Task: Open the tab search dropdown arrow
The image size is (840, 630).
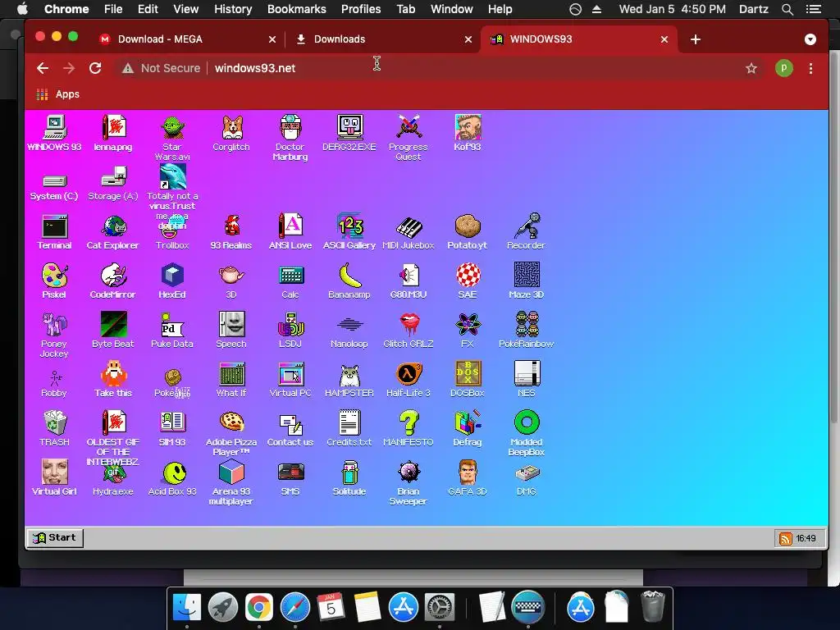Action: point(810,39)
